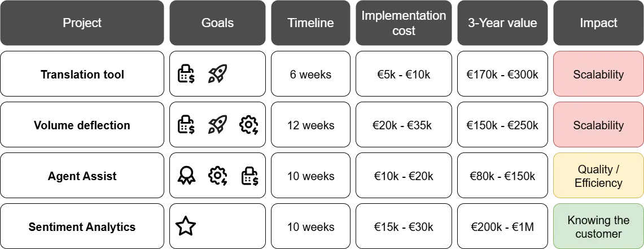Image resolution: width=644 pixels, height=249 pixels.
Task: Click the cost icon in Volume deflection row
Action: point(186,125)
